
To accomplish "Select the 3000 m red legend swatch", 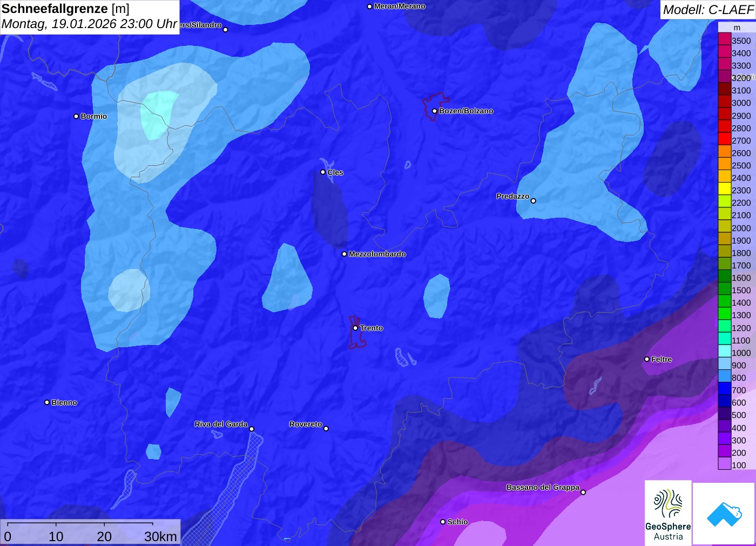I will [x=725, y=102].
